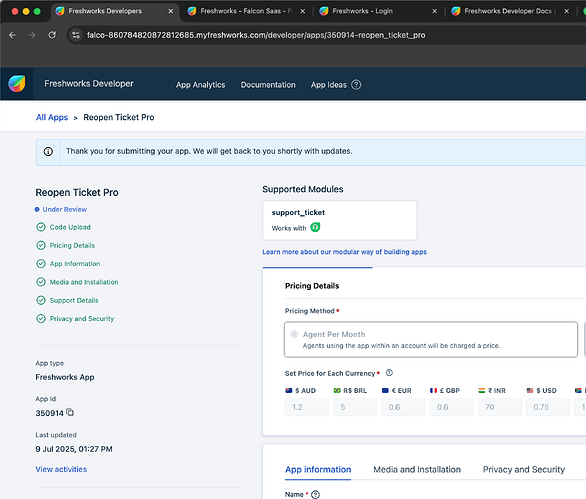Go to the All Apps breadcrumb link

[x=52, y=117]
